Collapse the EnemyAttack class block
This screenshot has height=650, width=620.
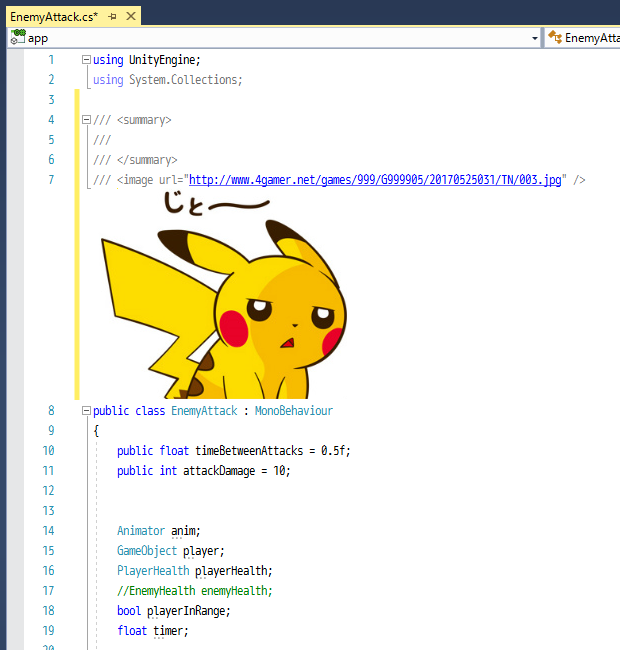pos(86,410)
